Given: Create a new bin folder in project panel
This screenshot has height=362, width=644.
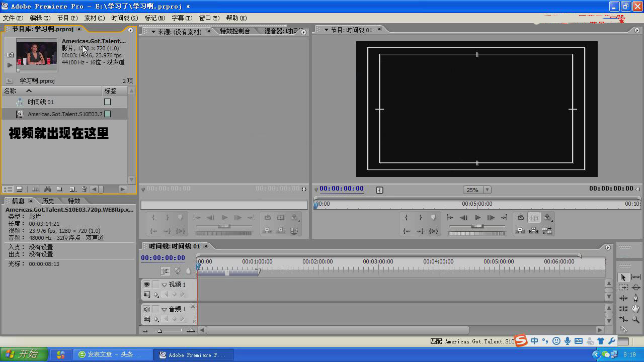Looking at the screenshot, I should (x=59, y=190).
